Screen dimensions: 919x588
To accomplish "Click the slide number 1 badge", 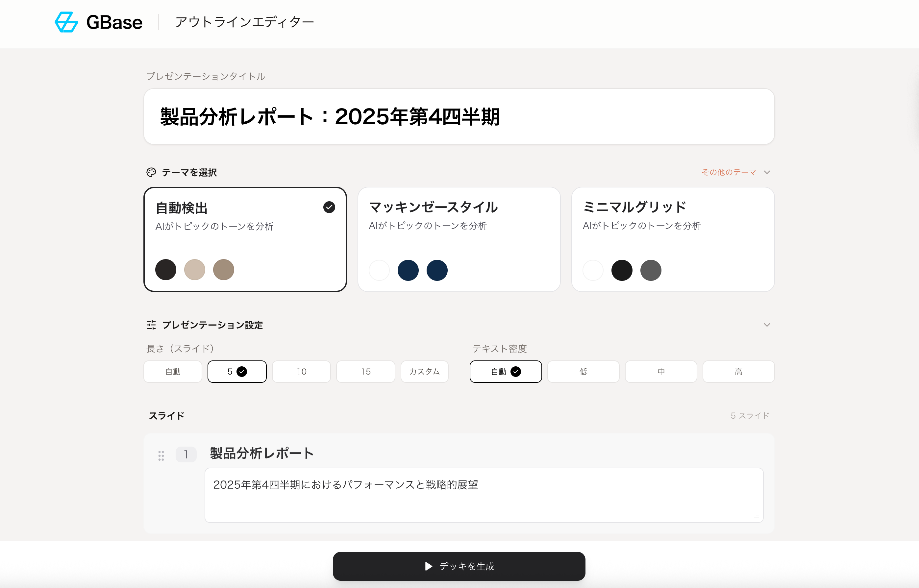I will tap(186, 454).
